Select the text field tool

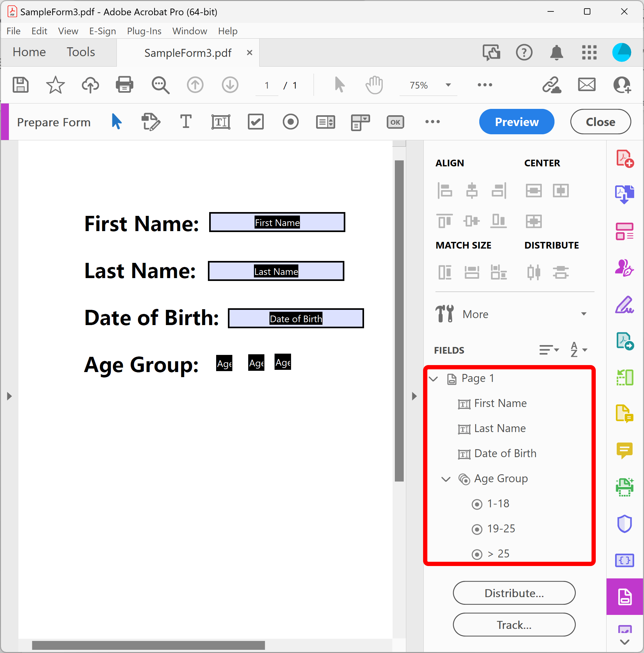(x=220, y=122)
